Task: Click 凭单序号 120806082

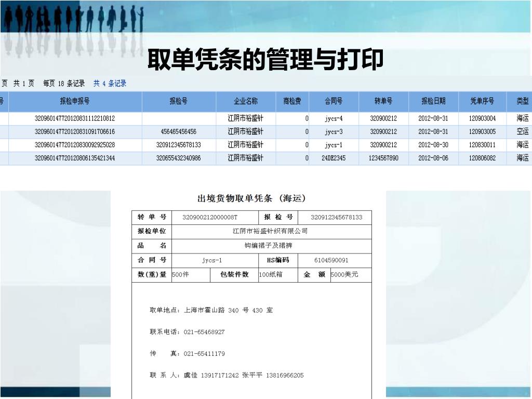Action: pos(482,158)
